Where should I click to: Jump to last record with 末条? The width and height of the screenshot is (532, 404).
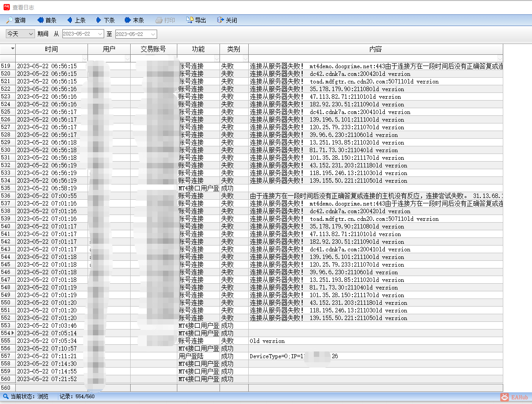coord(134,20)
